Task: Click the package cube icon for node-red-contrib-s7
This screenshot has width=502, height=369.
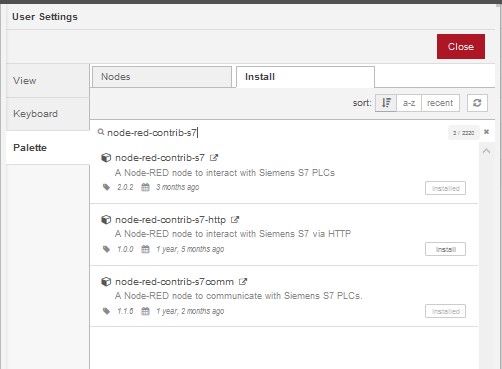Action: pyautogui.click(x=106, y=158)
